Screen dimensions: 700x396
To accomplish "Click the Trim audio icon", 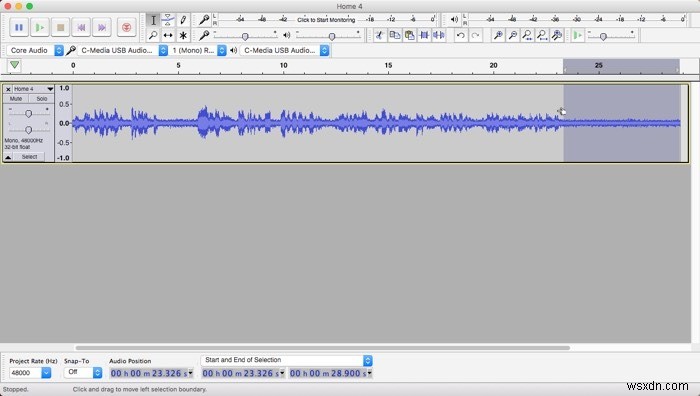I will click(x=424, y=35).
